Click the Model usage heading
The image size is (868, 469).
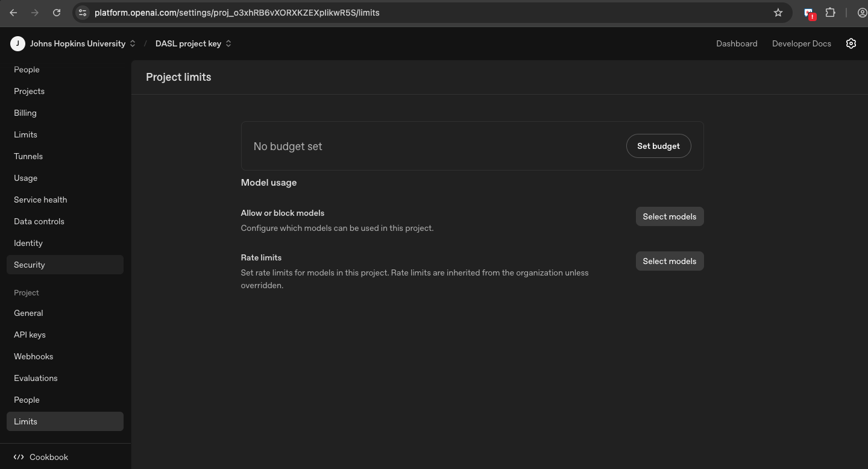(x=269, y=182)
